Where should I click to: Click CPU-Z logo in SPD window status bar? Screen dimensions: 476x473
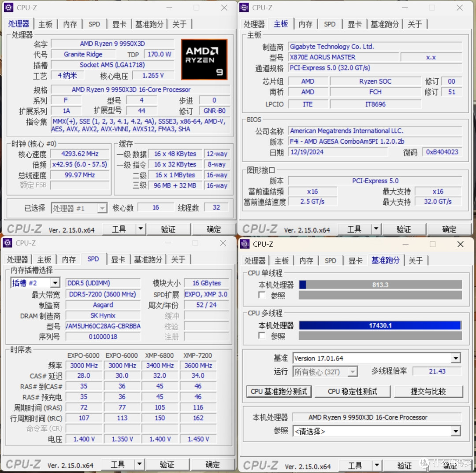coord(23,464)
